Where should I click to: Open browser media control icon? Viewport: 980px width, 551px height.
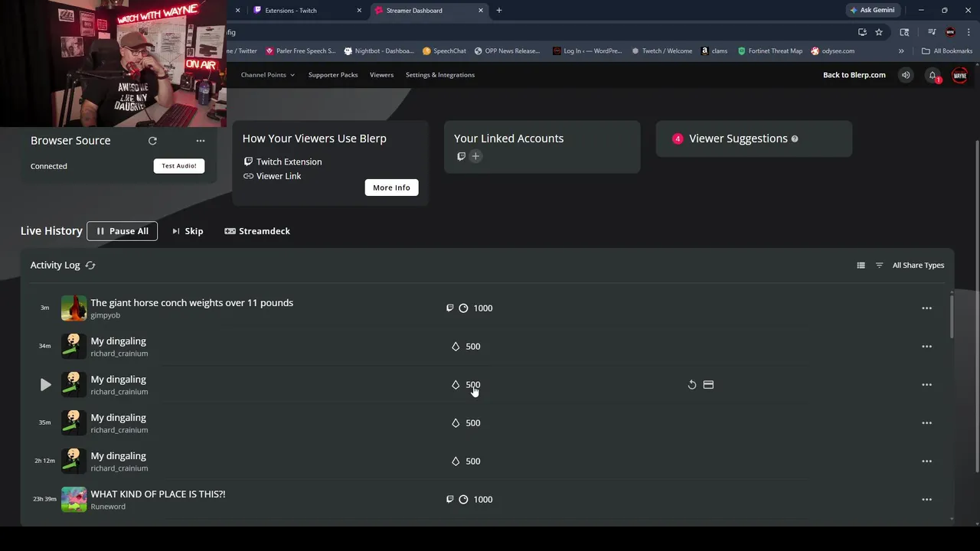[932, 32]
